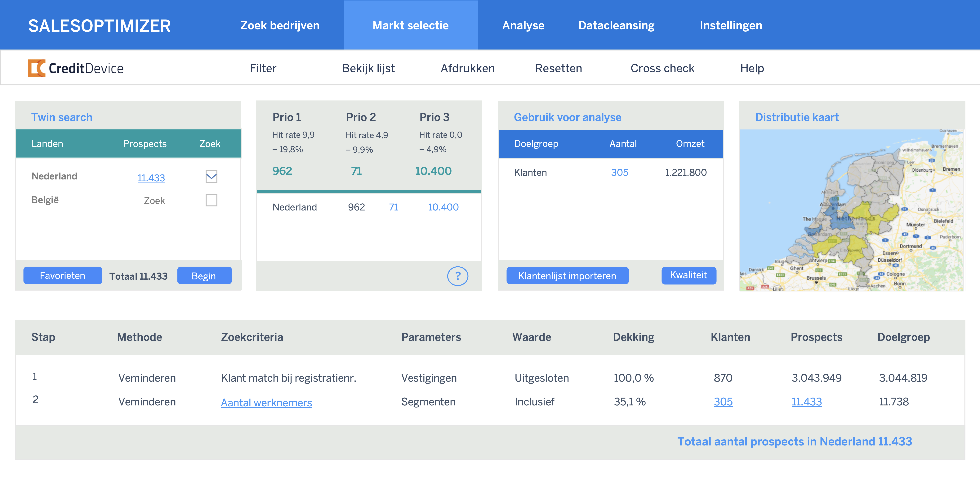Open Instellingen from the navigation bar
This screenshot has width=980, height=501.
point(731,25)
